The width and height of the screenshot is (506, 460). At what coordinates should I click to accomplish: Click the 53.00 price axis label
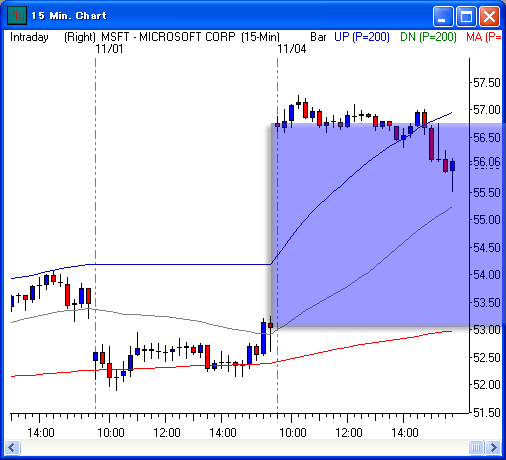pyautogui.click(x=487, y=330)
